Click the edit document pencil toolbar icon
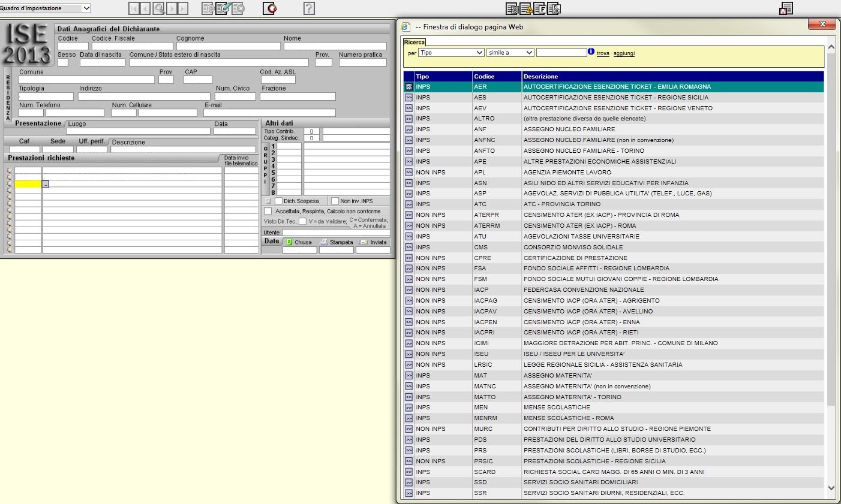The height and width of the screenshot is (504, 841). [223, 8]
